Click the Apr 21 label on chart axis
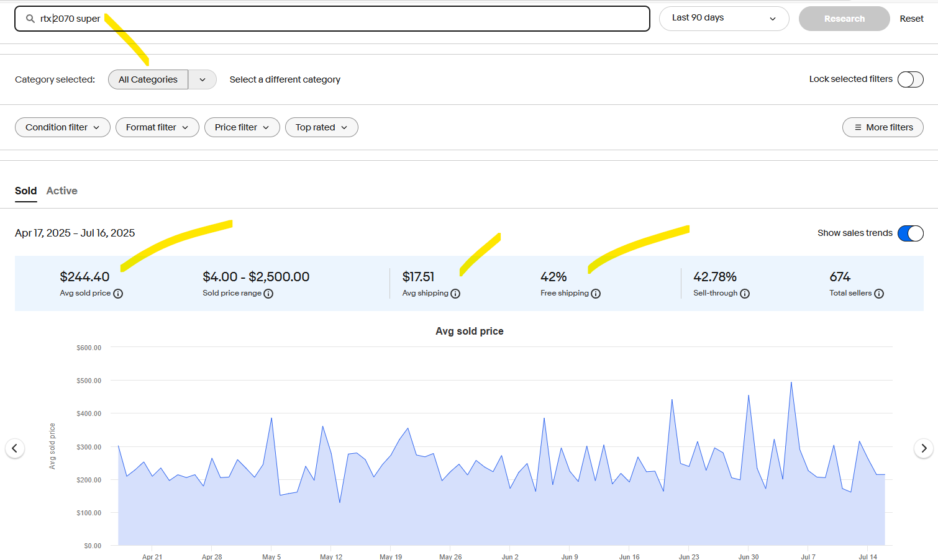Screen dimensions: 938x560 (152, 556)
